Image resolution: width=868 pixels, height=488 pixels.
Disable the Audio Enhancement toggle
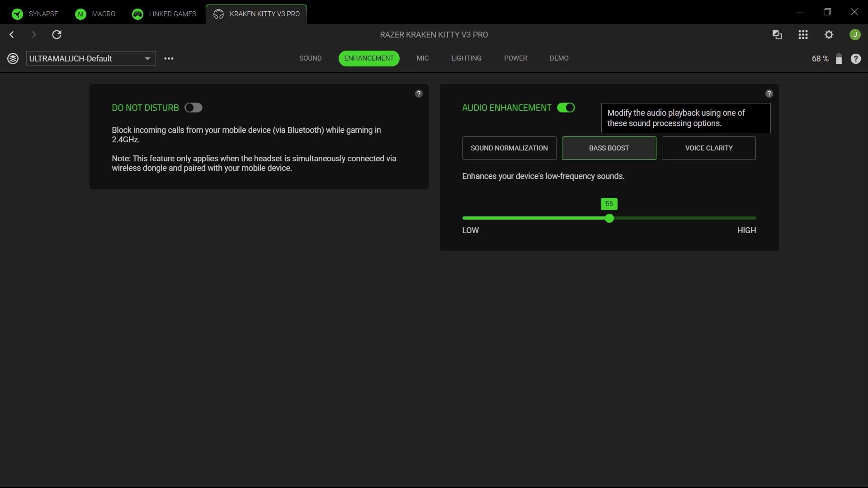pyautogui.click(x=566, y=108)
